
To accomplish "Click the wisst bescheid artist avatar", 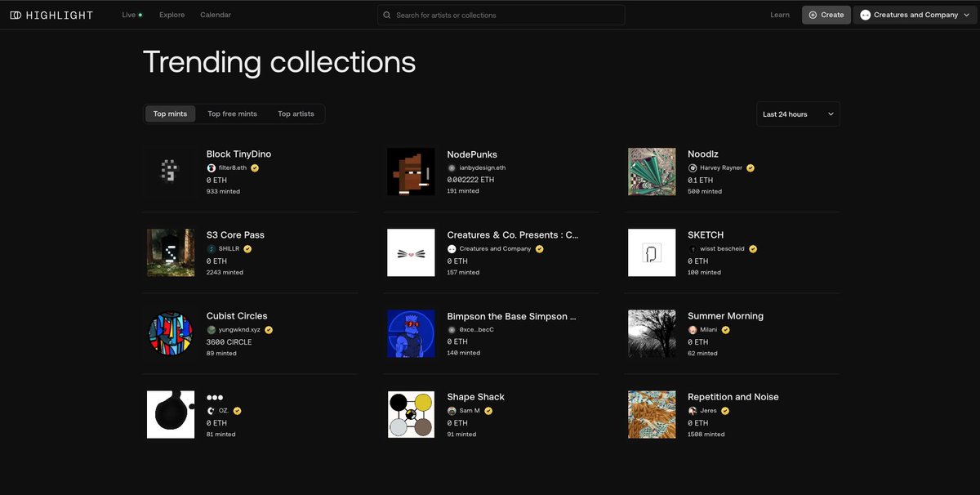I will (693, 249).
